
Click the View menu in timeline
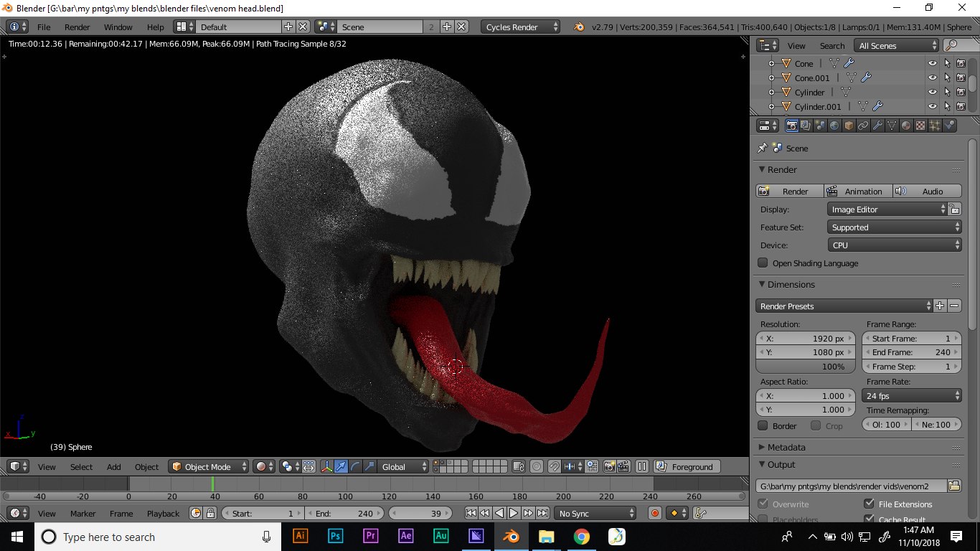[47, 514]
